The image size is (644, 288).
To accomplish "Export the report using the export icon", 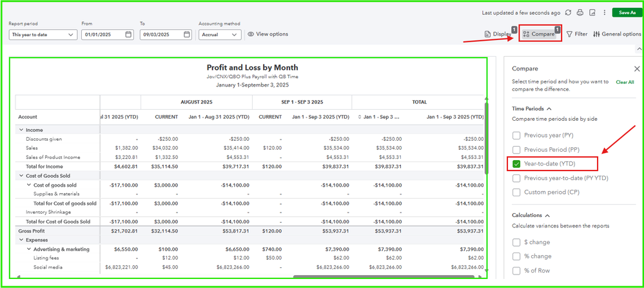I will 592,13.
